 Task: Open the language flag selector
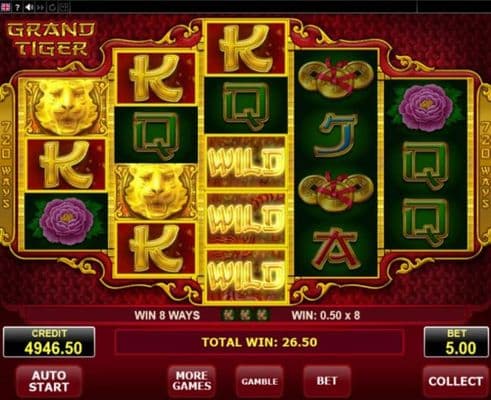6,7
